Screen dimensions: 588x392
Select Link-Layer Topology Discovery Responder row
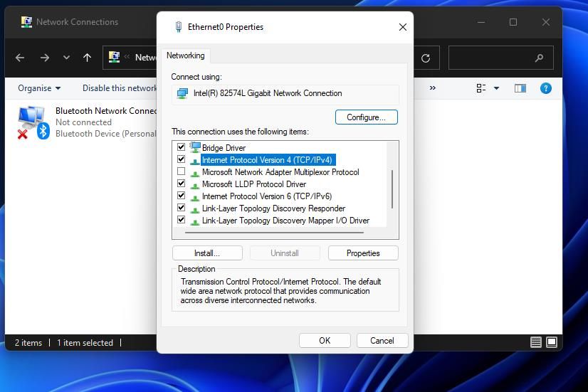tap(273, 208)
